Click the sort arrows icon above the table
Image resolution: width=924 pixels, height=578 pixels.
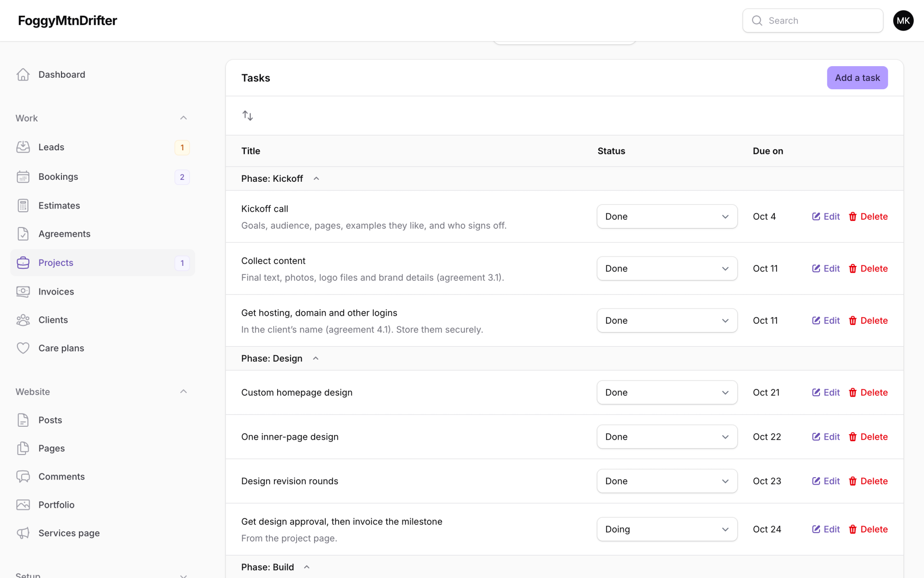tap(248, 116)
